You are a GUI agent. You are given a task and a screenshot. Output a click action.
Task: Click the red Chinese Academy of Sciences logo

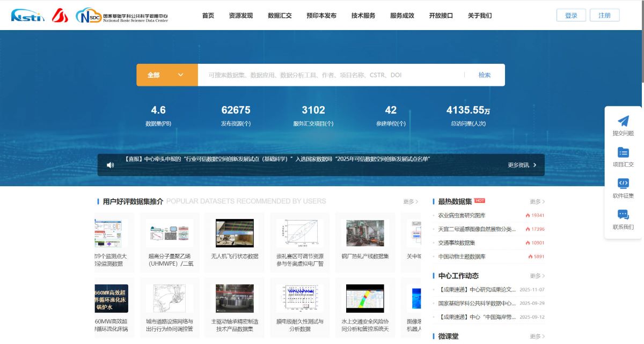[x=60, y=16]
